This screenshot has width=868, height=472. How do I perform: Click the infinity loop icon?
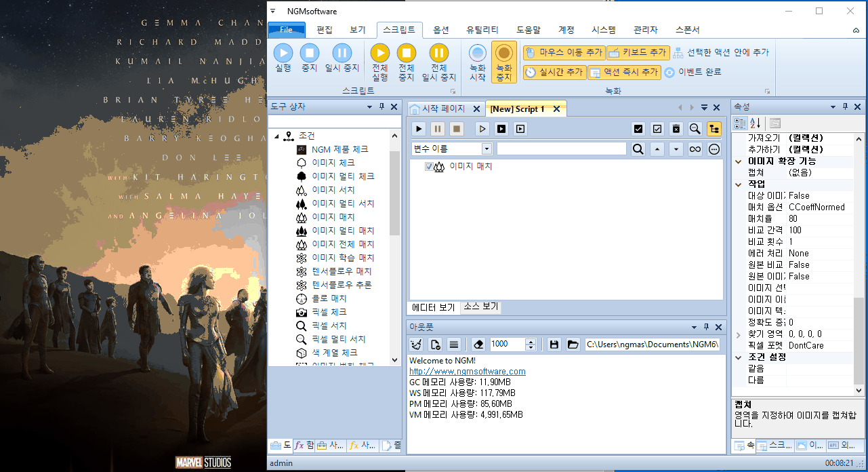(x=695, y=149)
